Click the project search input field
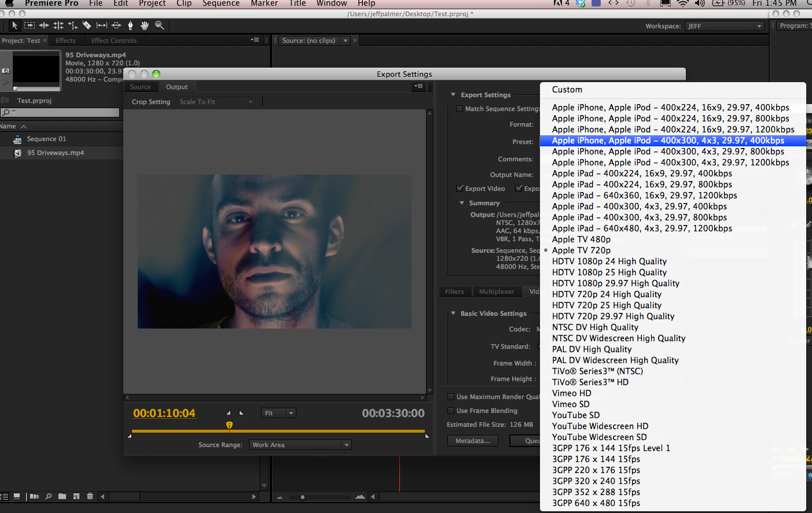The image size is (812, 513). click(x=60, y=112)
